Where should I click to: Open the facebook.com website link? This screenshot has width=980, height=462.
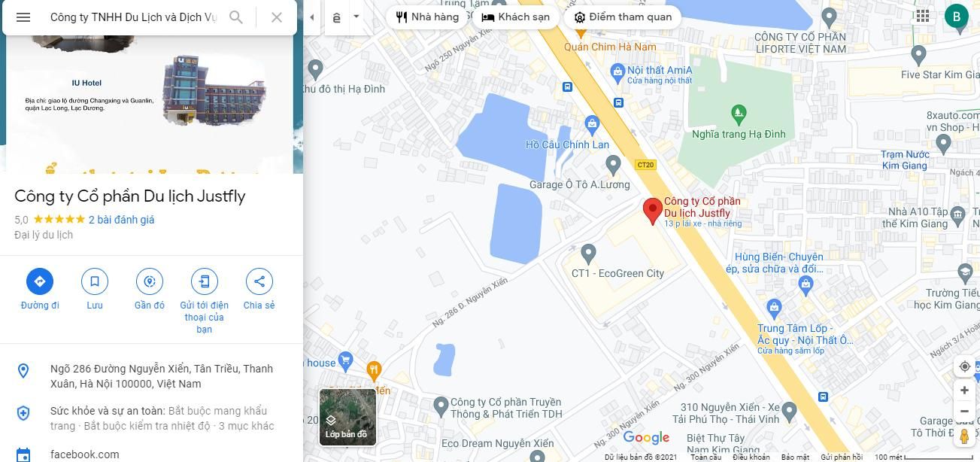tap(85, 454)
